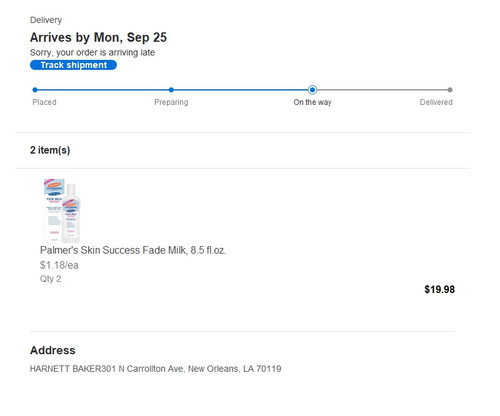Click the On the way status marker
The height and width of the screenshot is (416, 500).
[x=312, y=90]
